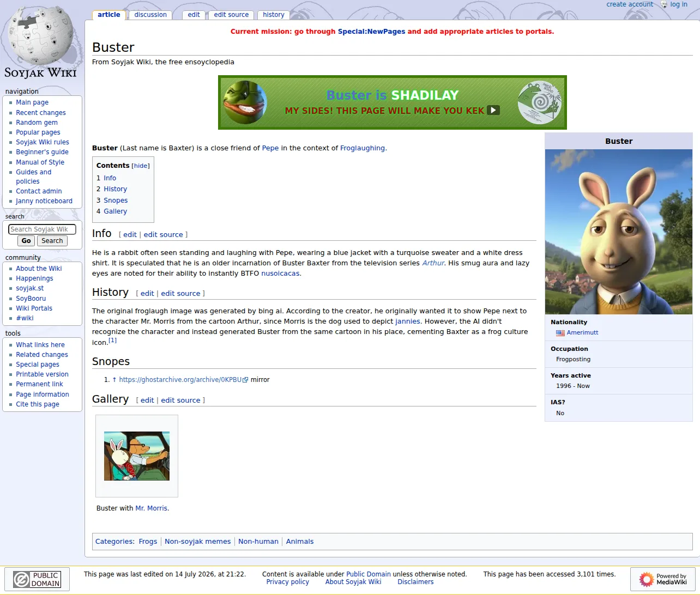The height and width of the screenshot is (595, 700).
Task: Select the article tab
Action: [109, 15]
